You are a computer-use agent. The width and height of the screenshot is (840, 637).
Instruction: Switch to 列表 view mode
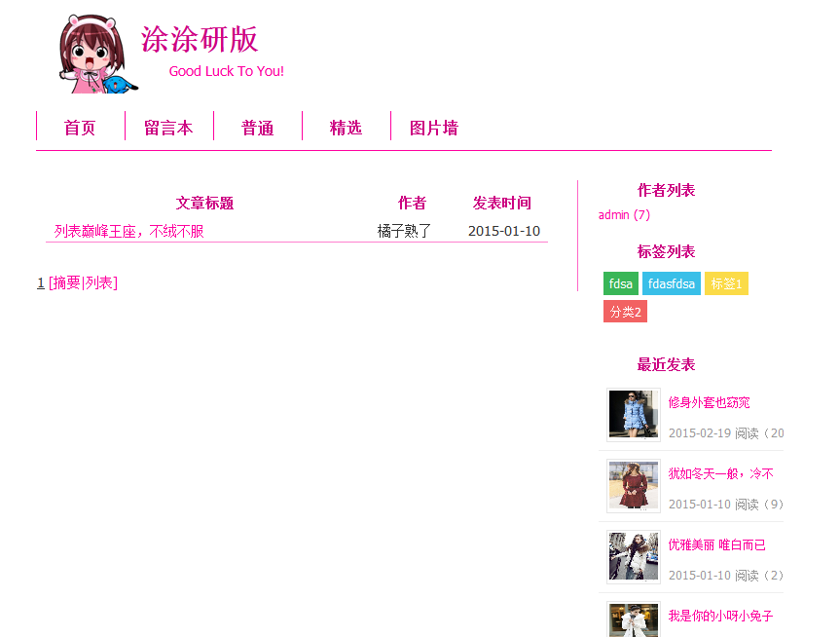pos(99,282)
